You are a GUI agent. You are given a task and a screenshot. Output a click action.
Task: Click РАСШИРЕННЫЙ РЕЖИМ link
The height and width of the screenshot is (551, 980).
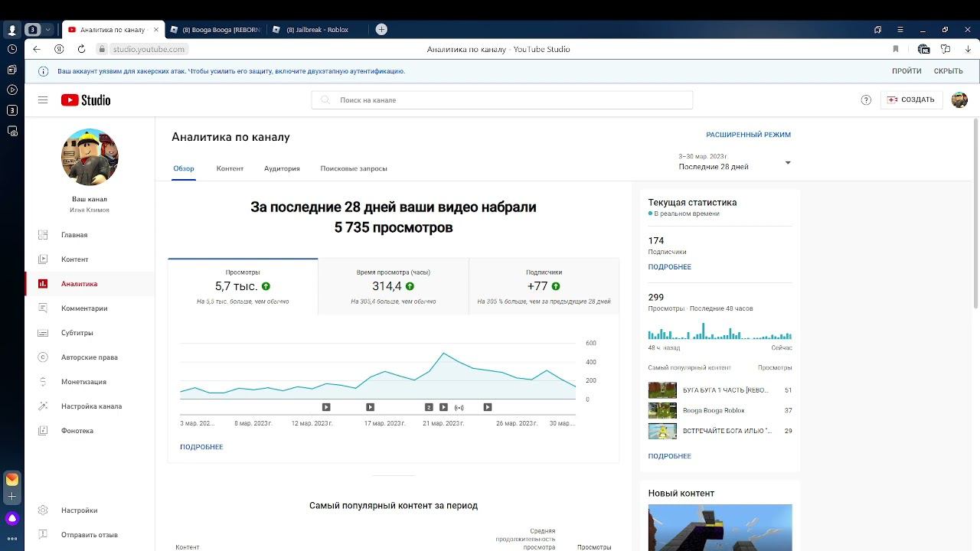[x=748, y=135]
